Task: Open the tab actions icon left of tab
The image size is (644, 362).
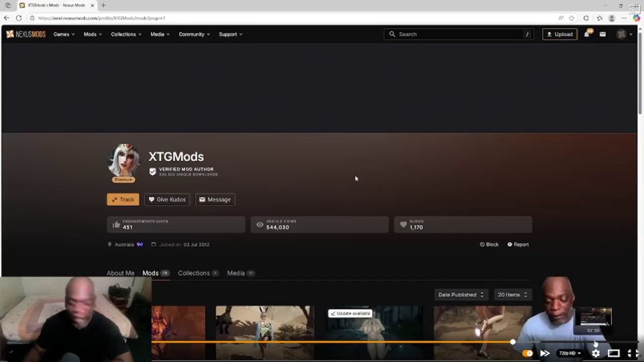Action: click(8, 5)
